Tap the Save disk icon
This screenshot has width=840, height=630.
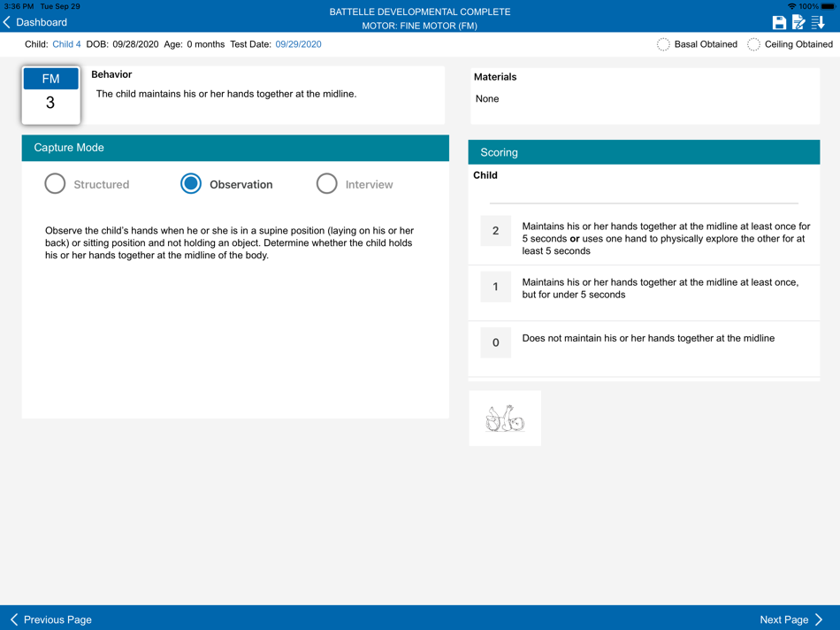779,22
